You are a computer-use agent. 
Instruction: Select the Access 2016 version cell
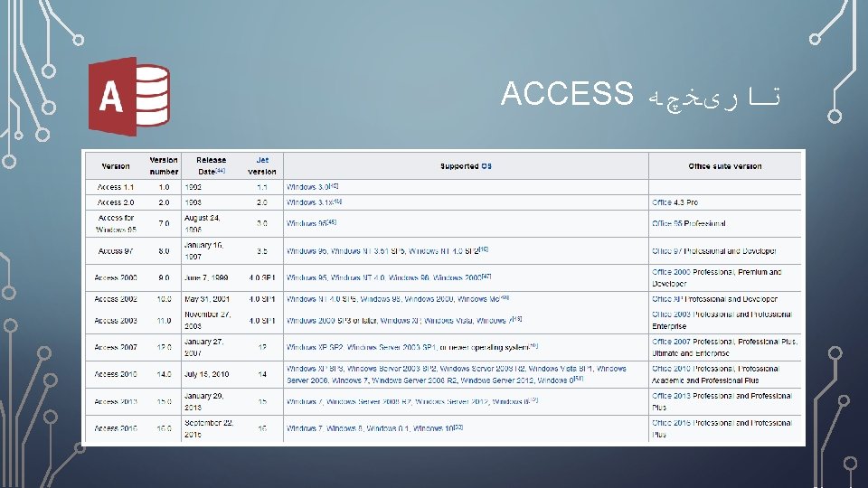point(116,428)
